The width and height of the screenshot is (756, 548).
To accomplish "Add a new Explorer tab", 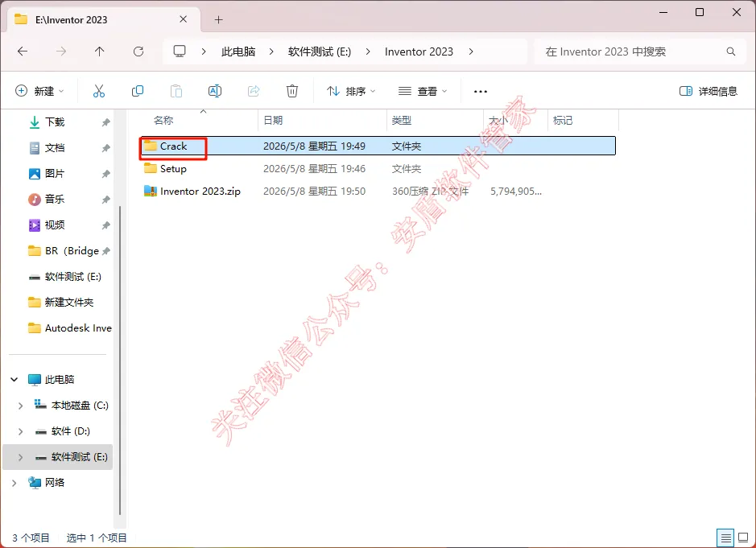I will click(x=219, y=20).
